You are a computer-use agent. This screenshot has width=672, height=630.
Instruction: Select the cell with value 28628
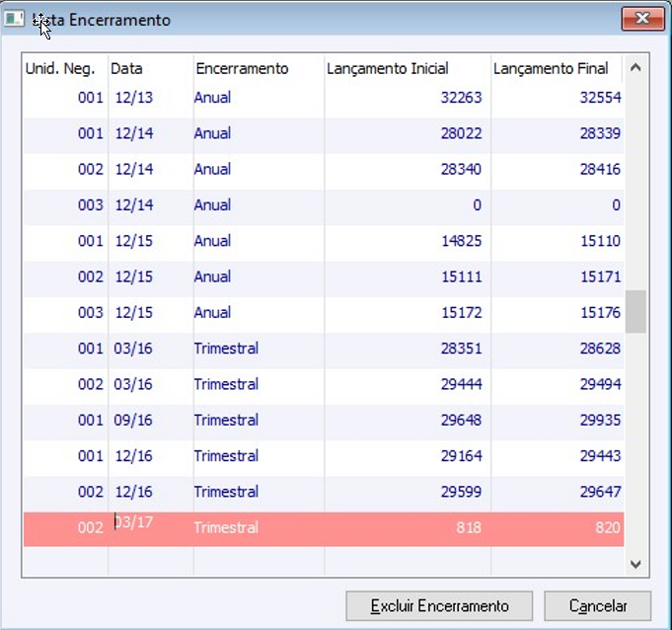[600, 349]
